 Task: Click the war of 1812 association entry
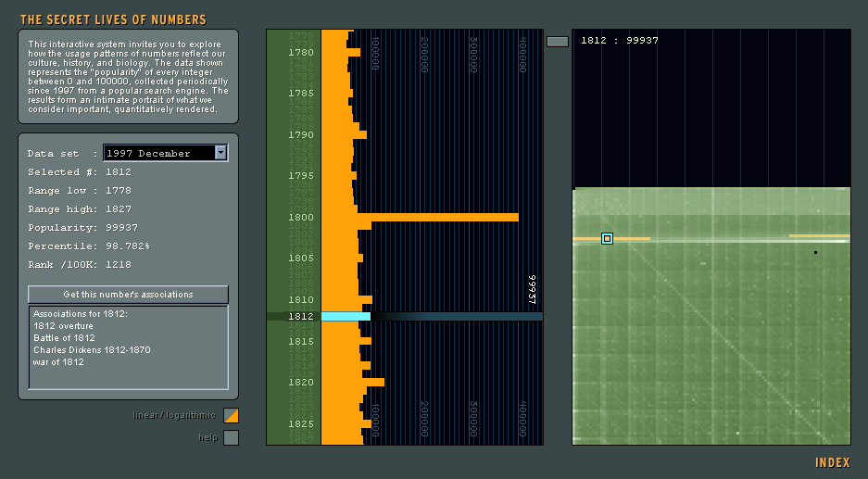click(58, 361)
